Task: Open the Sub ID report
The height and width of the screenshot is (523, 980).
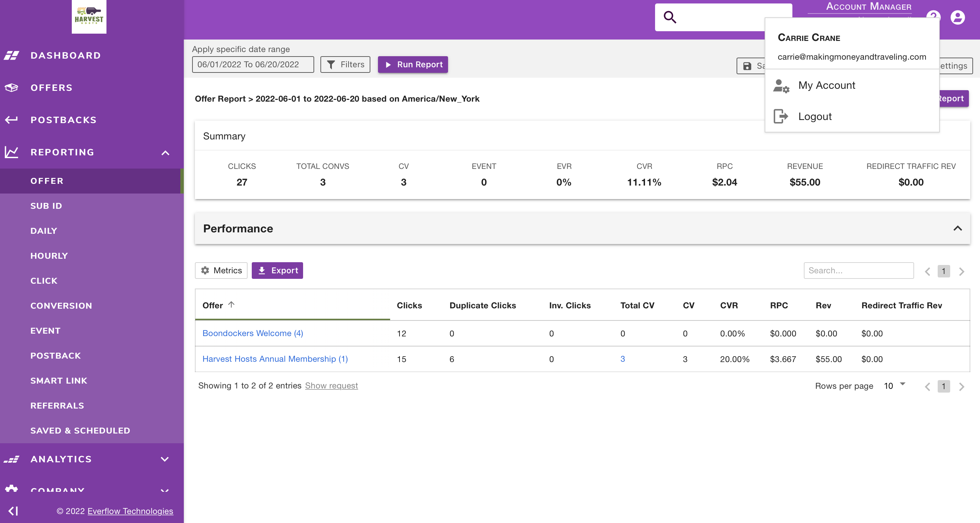Action: (92, 206)
